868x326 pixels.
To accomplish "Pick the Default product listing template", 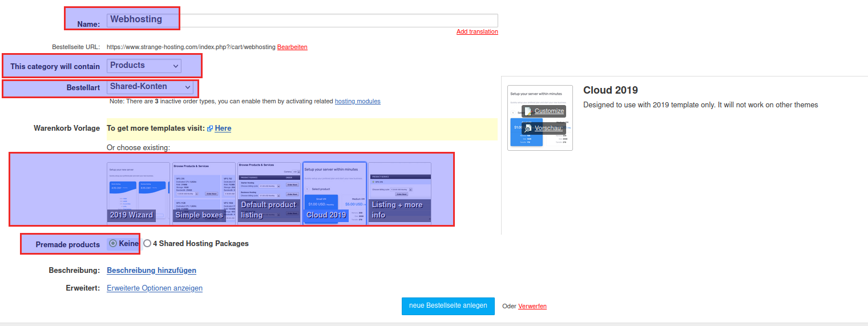I will [x=269, y=193].
